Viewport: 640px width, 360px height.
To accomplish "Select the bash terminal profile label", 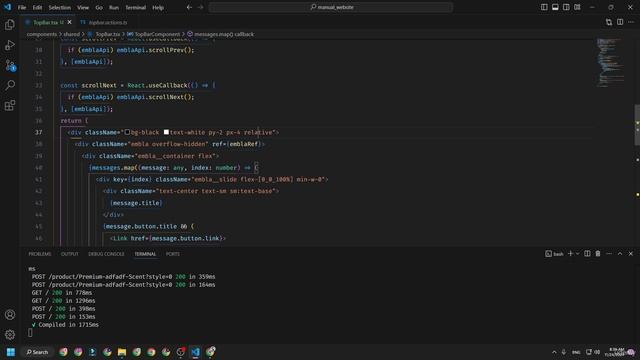I will 554,254.
